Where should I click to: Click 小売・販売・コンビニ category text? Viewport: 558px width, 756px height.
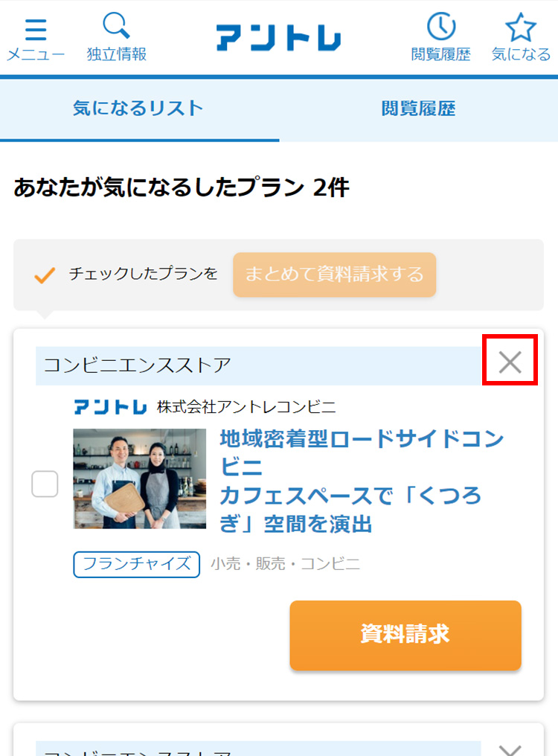[x=286, y=563]
